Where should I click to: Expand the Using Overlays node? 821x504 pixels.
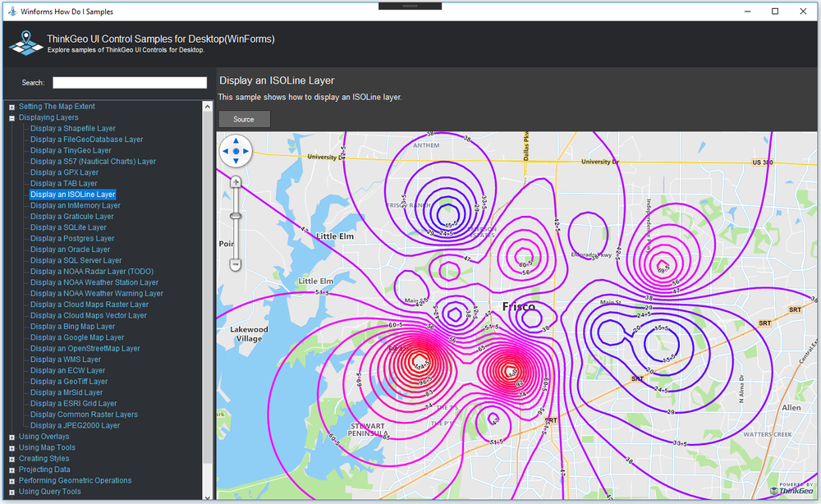pos(11,437)
